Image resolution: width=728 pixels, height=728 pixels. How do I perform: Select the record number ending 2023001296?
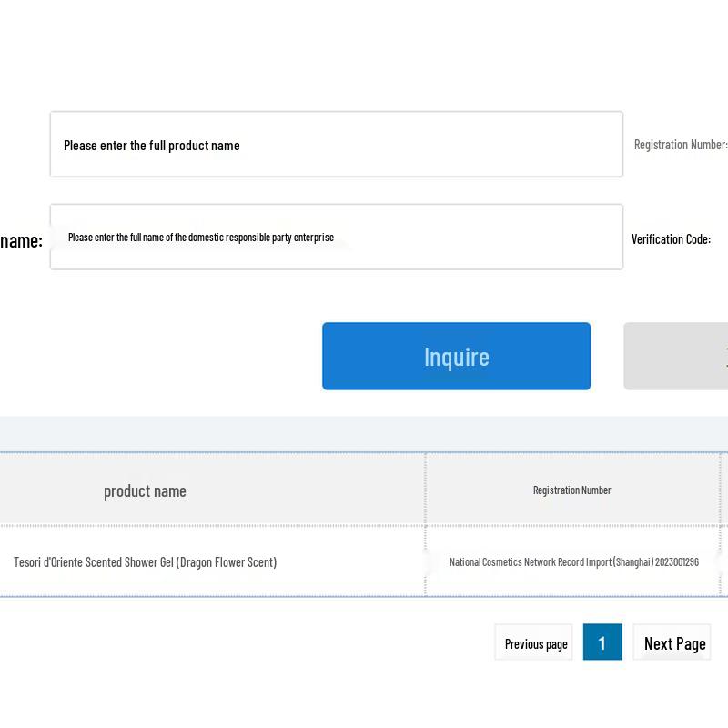573,562
